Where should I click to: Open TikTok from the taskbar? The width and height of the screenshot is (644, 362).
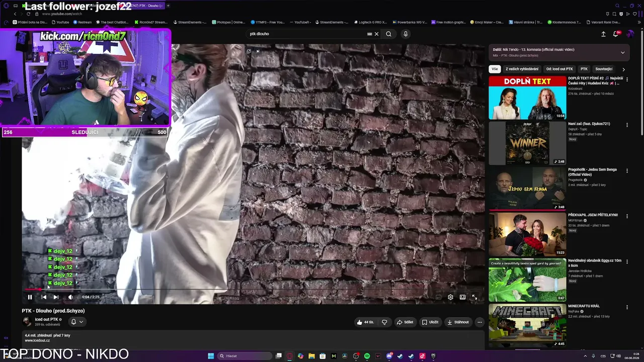pyautogui.click(x=422, y=356)
